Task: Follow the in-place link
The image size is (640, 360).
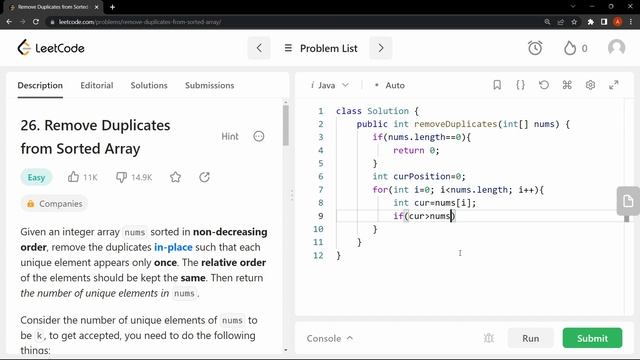Action: tap(173, 247)
